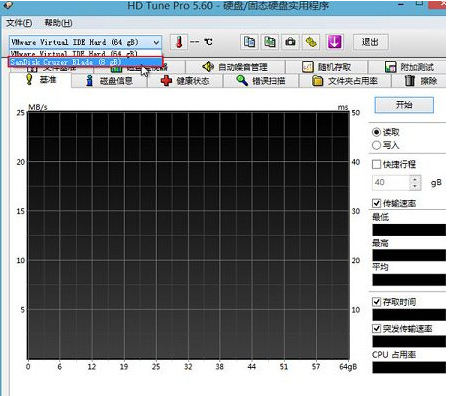Click the yellow options tool icon
The image size is (458, 396).
[x=311, y=42]
